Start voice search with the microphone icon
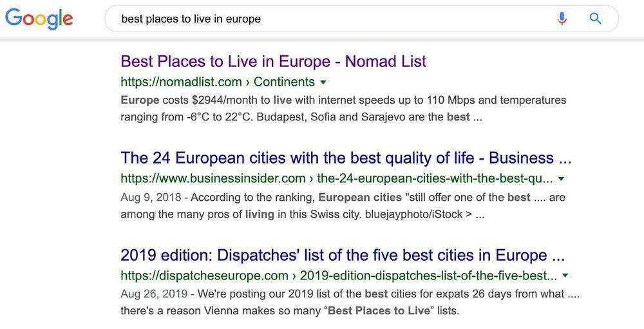 pyautogui.click(x=562, y=19)
